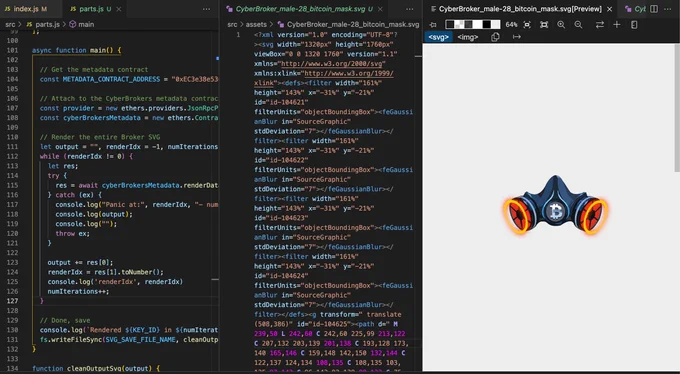Click 'function cleanOutputSvg(output) {' line

coord(96,368)
